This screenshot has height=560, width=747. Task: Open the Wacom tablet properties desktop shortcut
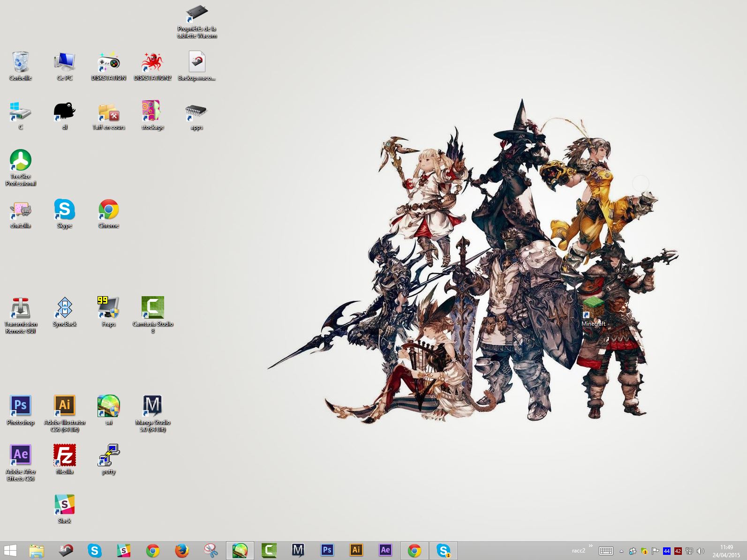pyautogui.click(x=197, y=22)
